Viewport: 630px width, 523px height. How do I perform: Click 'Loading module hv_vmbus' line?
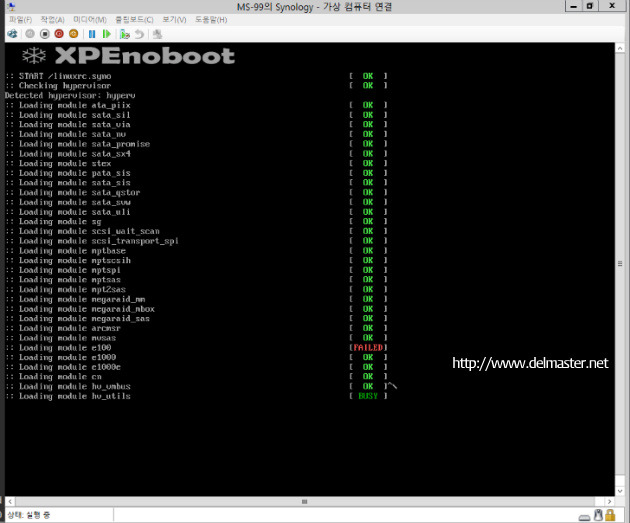[x=68, y=386]
